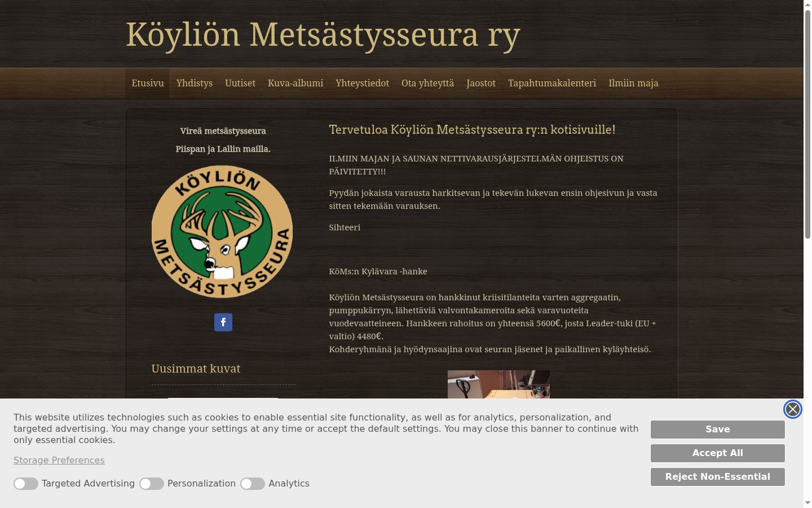Click the Uusimmat kuvat heading
812x508 pixels.
coord(196,369)
